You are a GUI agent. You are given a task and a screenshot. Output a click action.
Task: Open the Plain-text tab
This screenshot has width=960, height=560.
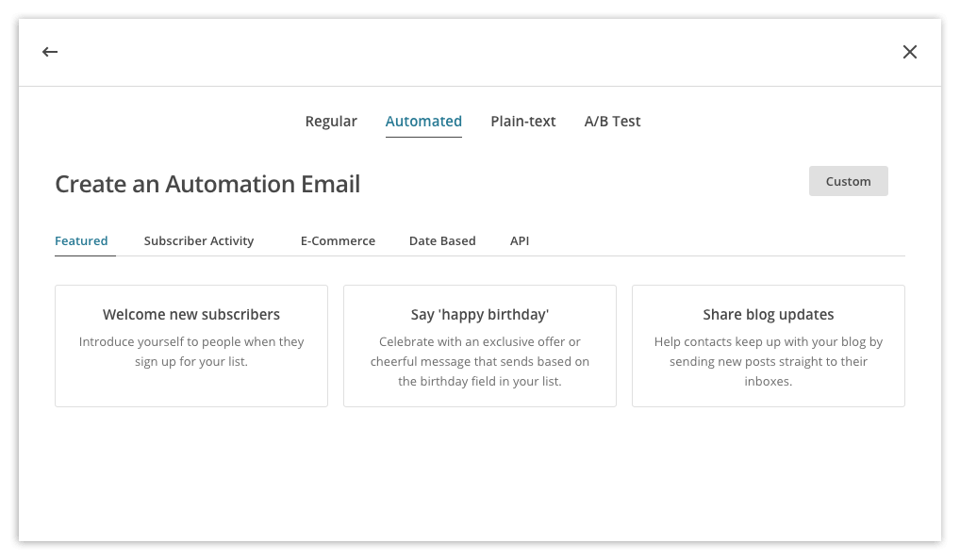(522, 122)
